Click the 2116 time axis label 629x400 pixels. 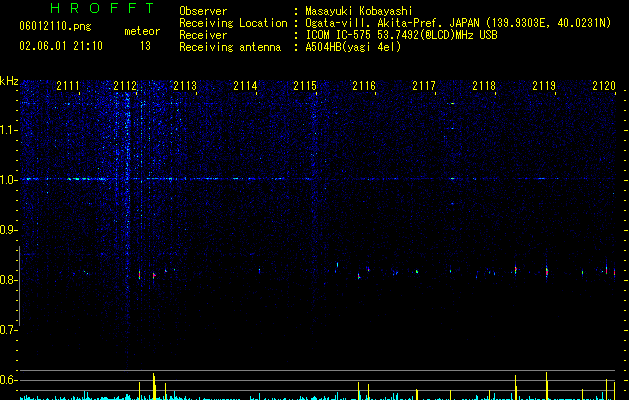[x=364, y=86]
